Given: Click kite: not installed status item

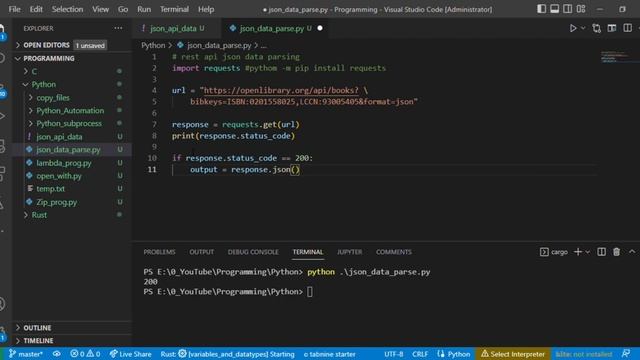Looking at the screenshot, I should [x=584, y=354].
